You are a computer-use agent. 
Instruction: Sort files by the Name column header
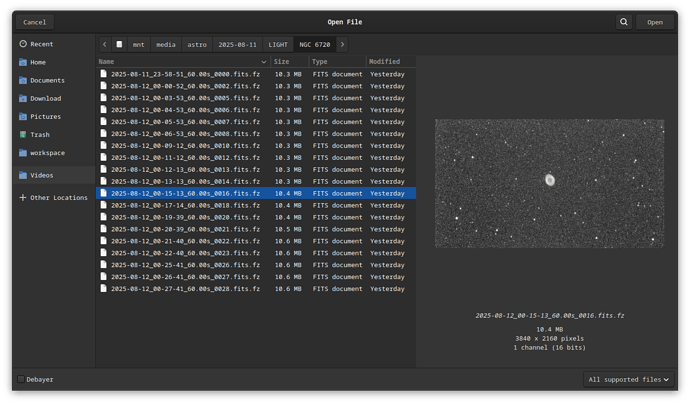tap(183, 62)
